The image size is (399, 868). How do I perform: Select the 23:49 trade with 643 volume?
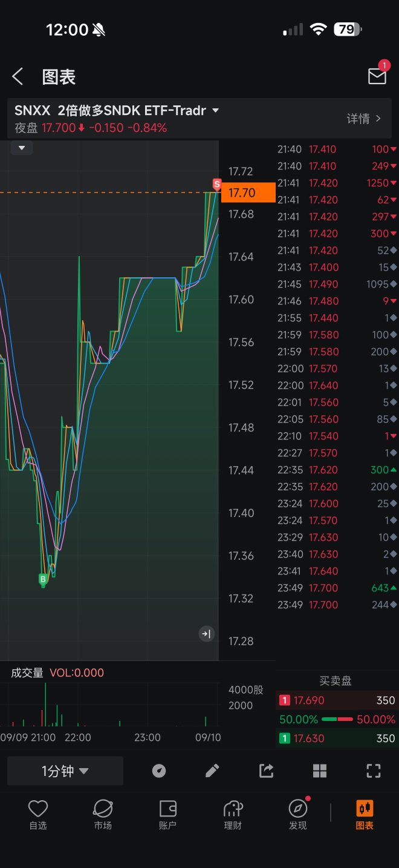click(x=337, y=588)
